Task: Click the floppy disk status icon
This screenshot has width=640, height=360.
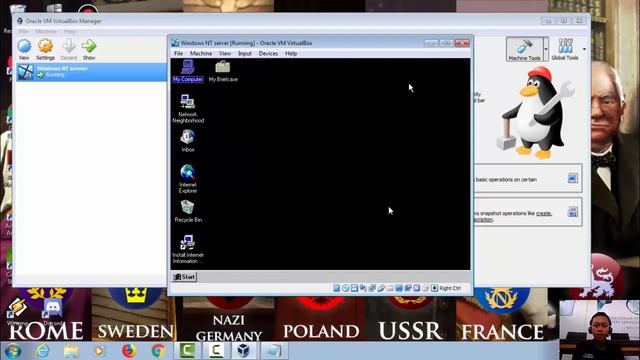Action: point(354,288)
